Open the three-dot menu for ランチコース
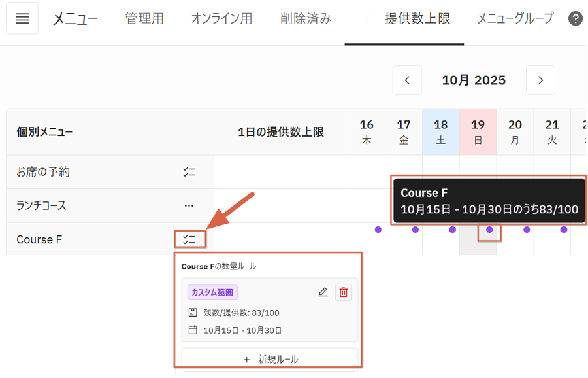Screen dimensions: 588x378 pos(189,206)
